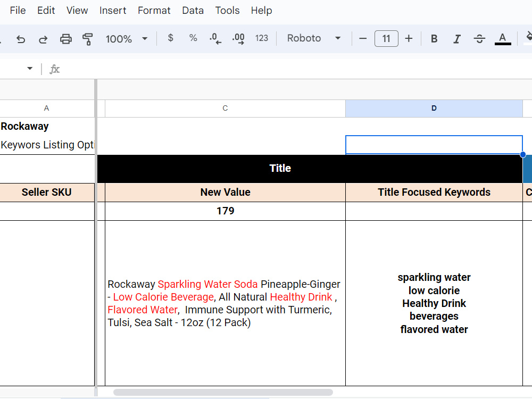Click the Rockaway Sparkling Water Soda title cell
Image resolution: width=532 pixels, height=399 pixels.
(225, 303)
